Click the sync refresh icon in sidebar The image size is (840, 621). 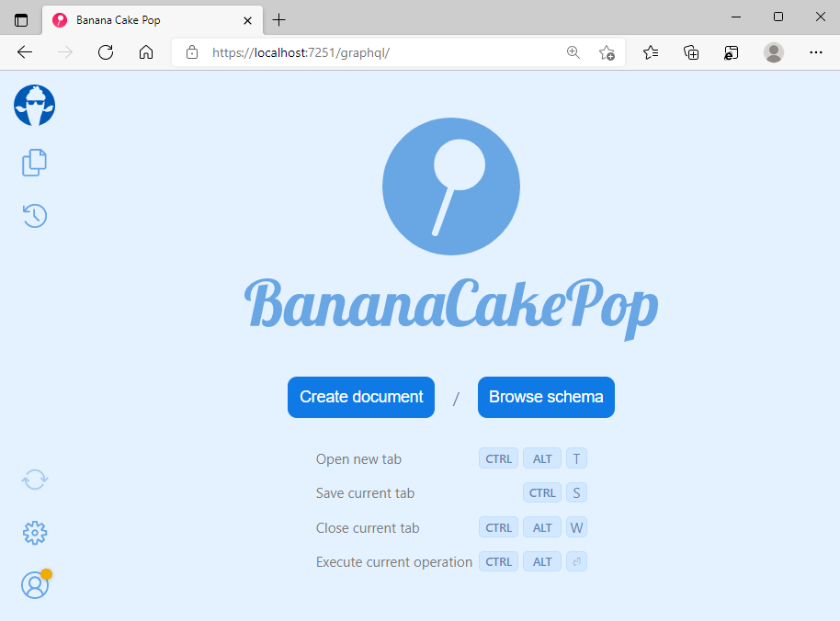point(35,480)
